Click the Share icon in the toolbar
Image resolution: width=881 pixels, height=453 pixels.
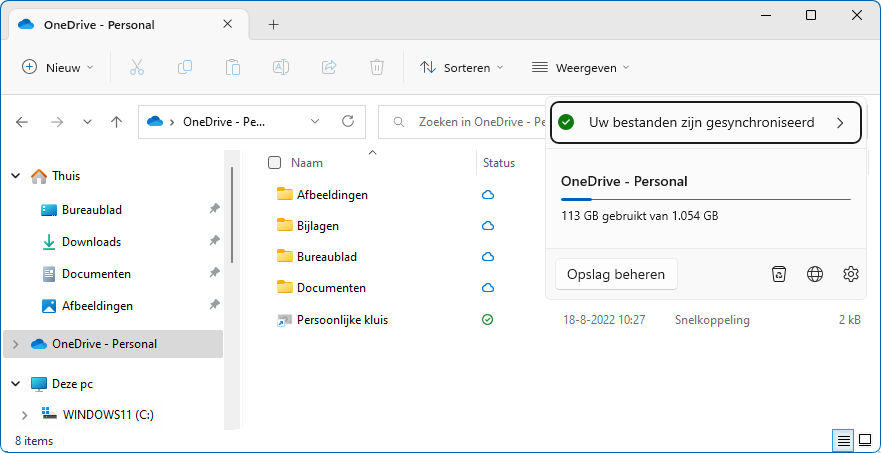[x=329, y=67]
